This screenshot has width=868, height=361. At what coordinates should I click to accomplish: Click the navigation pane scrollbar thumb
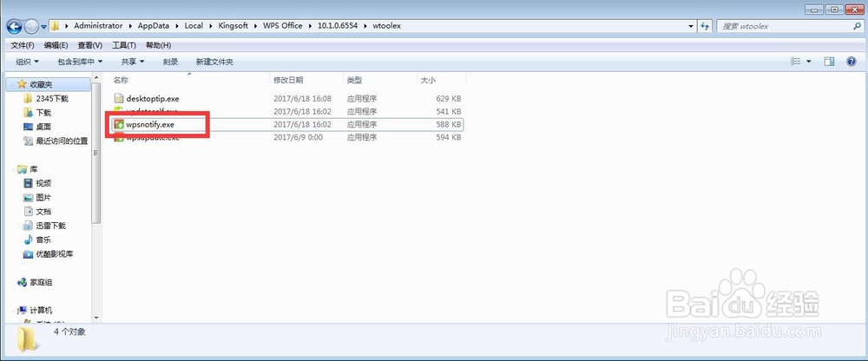point(96,154)
